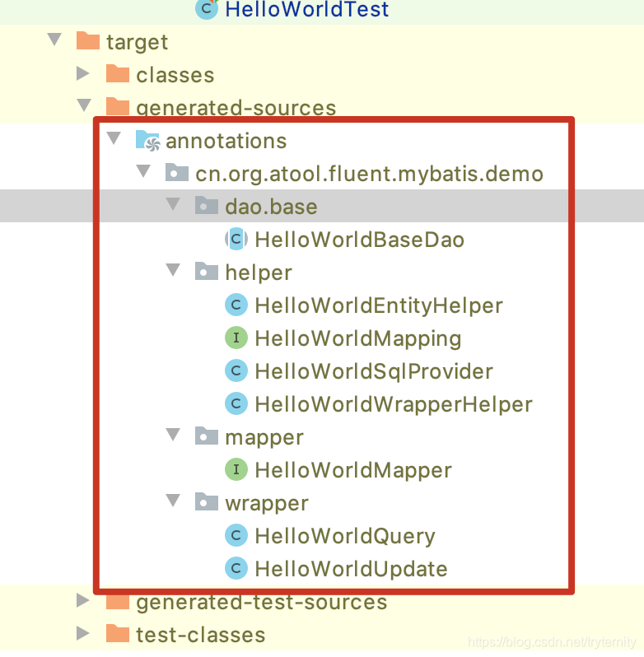644x657 pixels.
Task: Click the helper package icon
Action: pos(207,271)
